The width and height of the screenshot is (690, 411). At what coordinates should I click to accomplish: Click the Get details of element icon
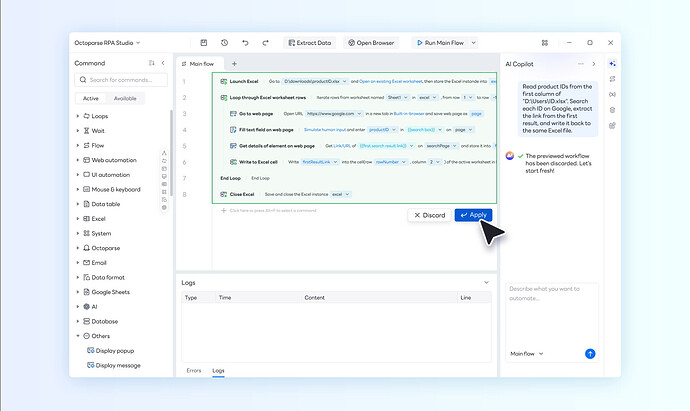(x=233, y=146)
